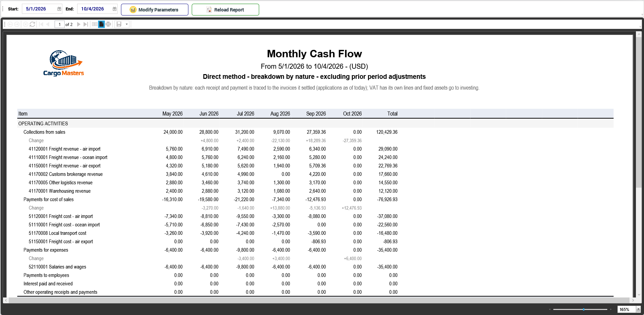Click the zoom slider handle
This screenshot has width=644, height=315.
pos(583,309)
